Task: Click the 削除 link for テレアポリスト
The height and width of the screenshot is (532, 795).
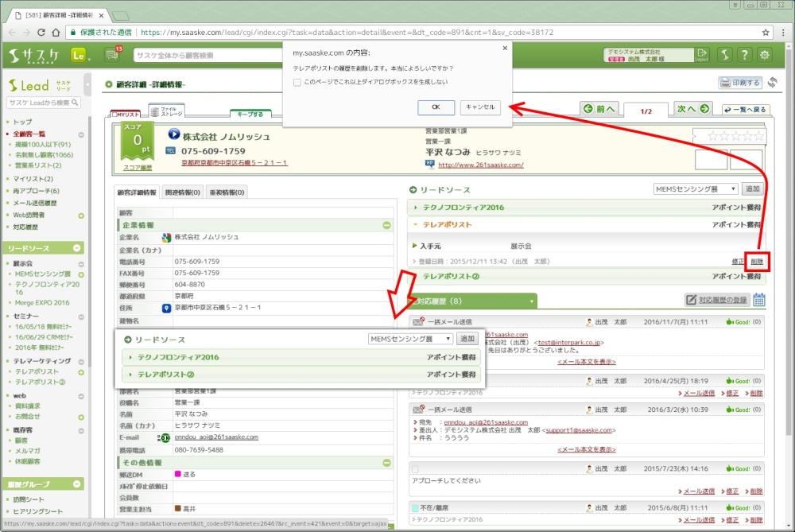Action: click(757, 261)
